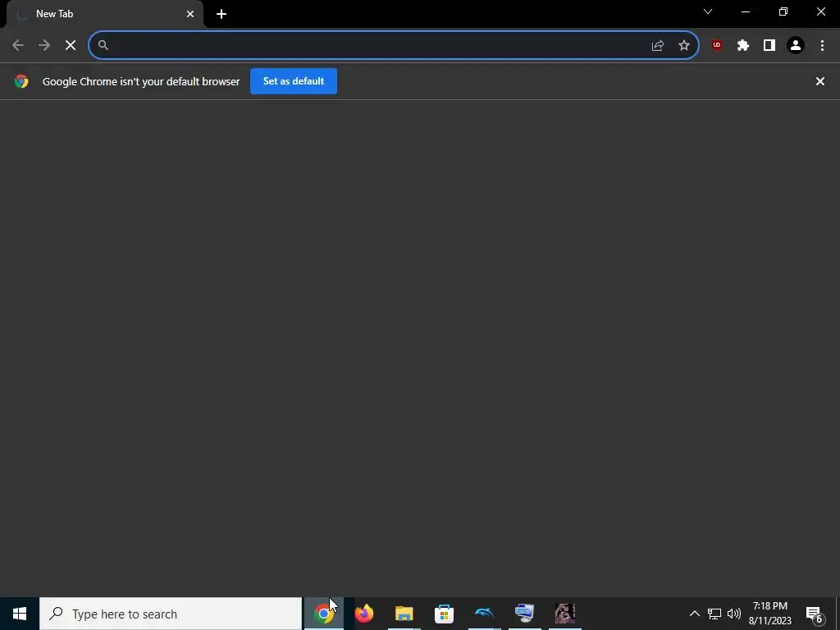The width and height of the screenshot is (840, 630).
Task: Open the Extensions puzzle menu
Action: pos(743,46)
